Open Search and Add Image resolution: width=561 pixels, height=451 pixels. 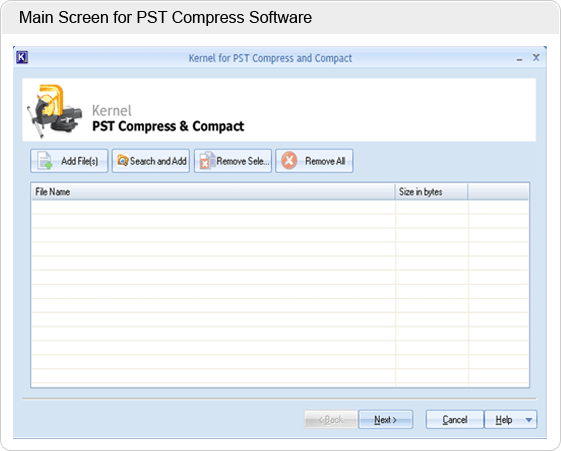151,161
